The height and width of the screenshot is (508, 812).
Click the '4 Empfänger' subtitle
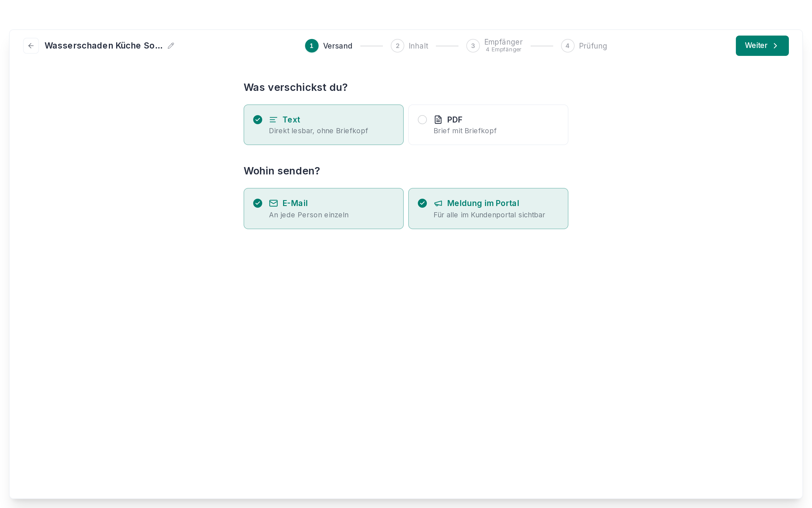(x=503, y=50)
